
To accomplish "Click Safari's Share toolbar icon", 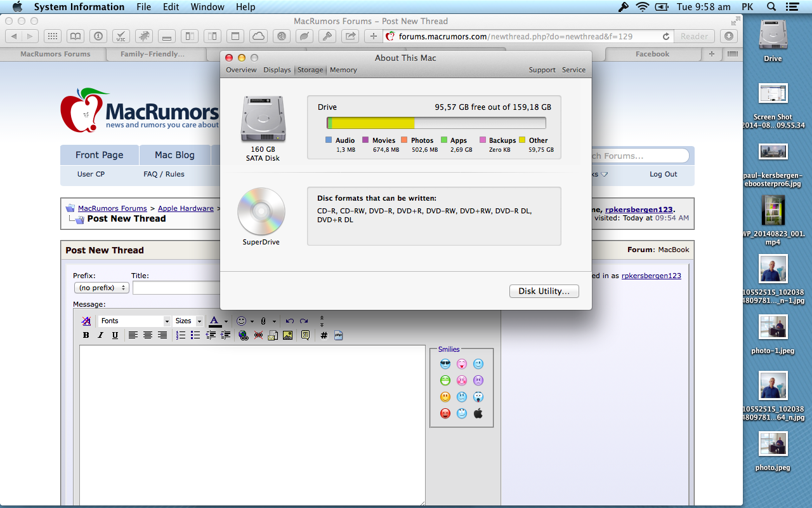I will 350,36.
